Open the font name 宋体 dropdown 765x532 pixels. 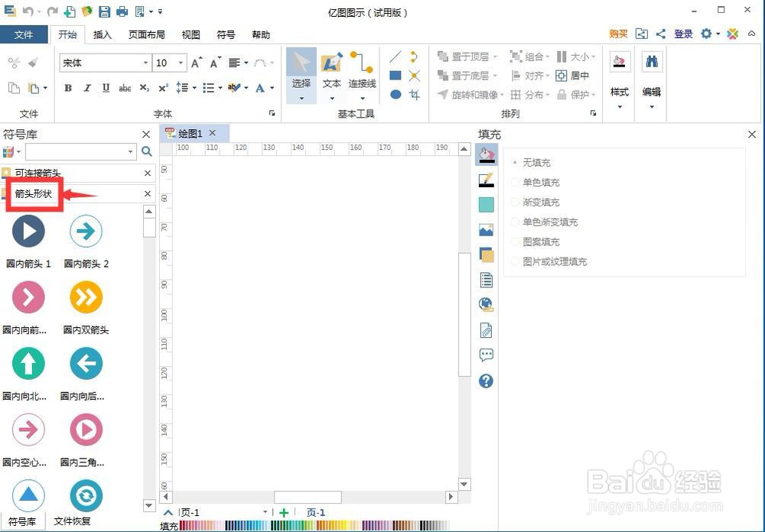click(145, 63)
